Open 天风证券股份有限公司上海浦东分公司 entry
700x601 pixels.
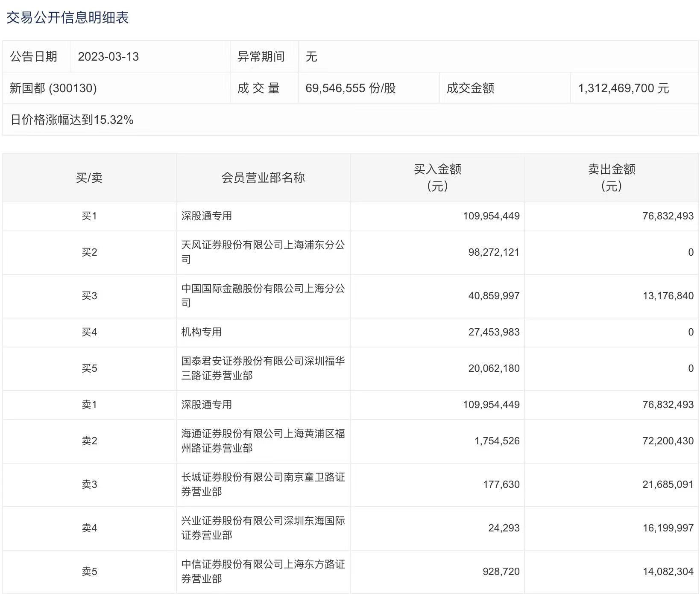263,252
